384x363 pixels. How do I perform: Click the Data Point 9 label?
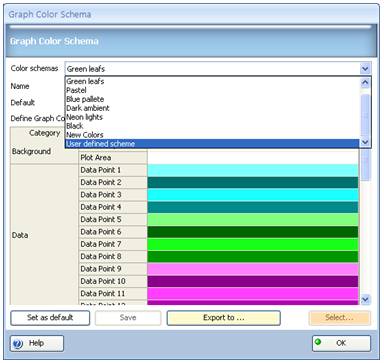(113, 269)
